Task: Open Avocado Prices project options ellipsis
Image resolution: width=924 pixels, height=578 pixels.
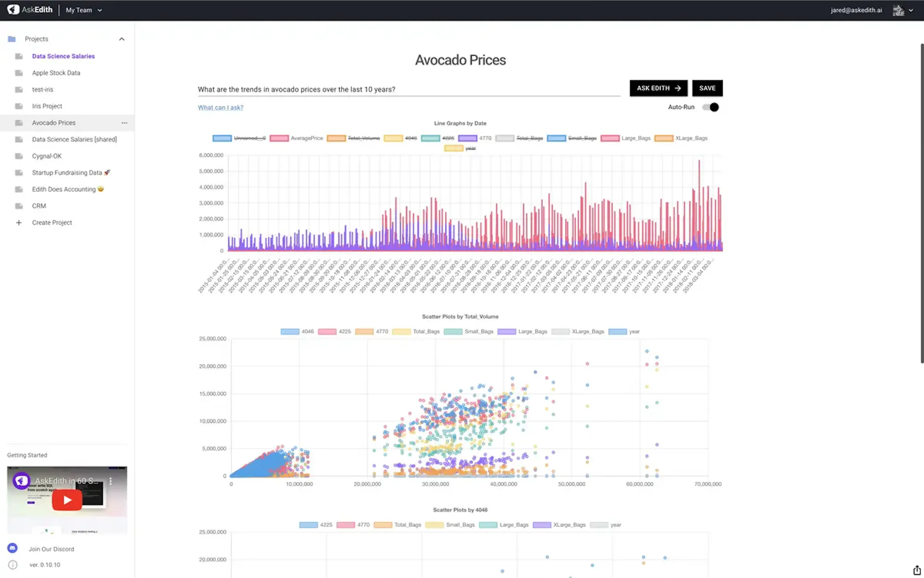Action: [x=124, y=123]
